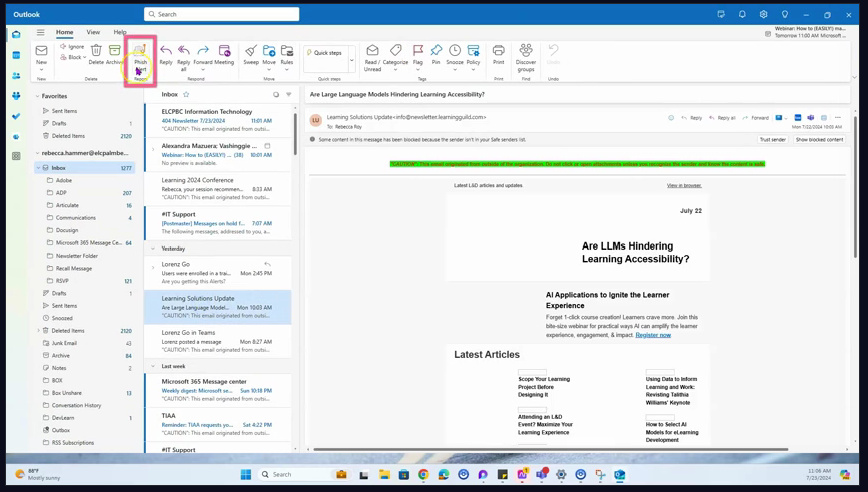This screenshot has width=868, height=492.
Task: Open the Inbox filter icon
Action: 288,95
